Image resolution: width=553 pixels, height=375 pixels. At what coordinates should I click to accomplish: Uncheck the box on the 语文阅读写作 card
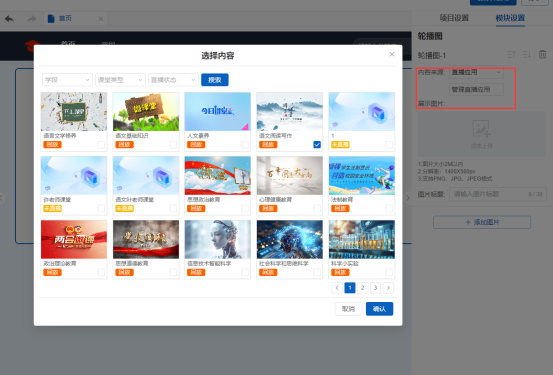point(317,145)
